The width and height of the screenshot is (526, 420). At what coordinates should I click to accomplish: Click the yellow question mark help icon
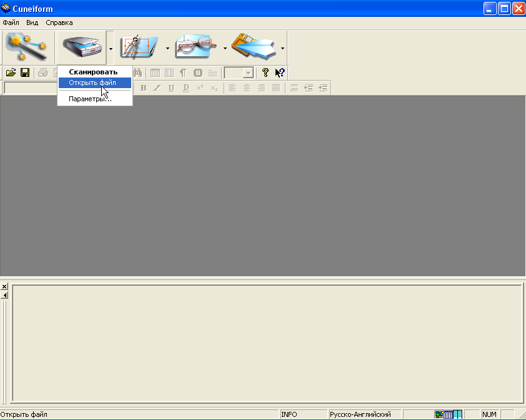[265, 72]
